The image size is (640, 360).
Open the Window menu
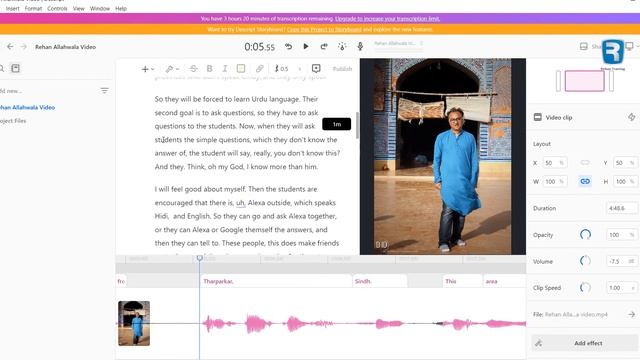tap(100, 8)
